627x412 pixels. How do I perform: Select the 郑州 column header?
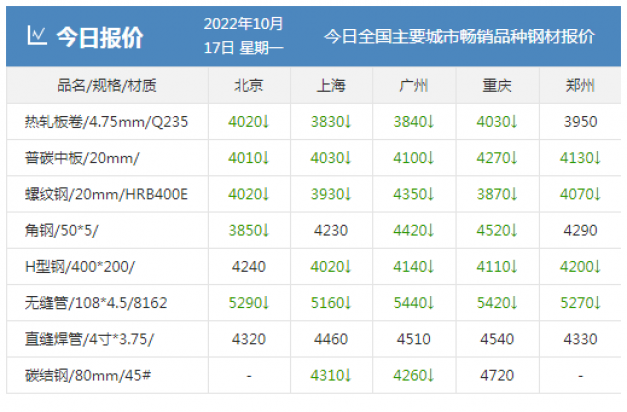[x=580, y=86]
